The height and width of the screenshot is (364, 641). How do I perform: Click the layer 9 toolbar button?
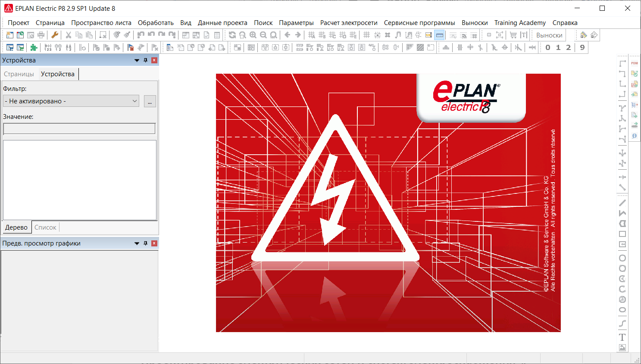point(582,47)
